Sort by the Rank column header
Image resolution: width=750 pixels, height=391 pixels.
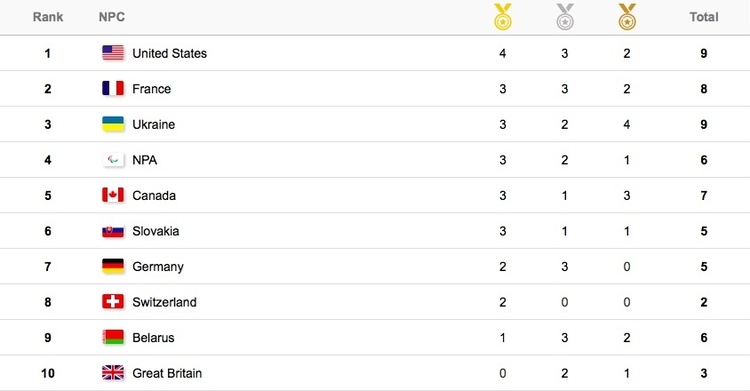48,17
